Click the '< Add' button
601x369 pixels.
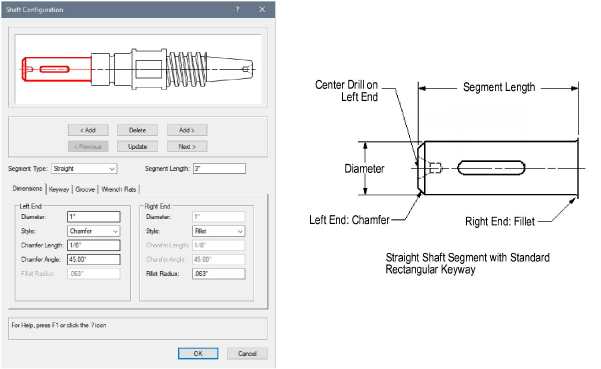pos(88,130)
